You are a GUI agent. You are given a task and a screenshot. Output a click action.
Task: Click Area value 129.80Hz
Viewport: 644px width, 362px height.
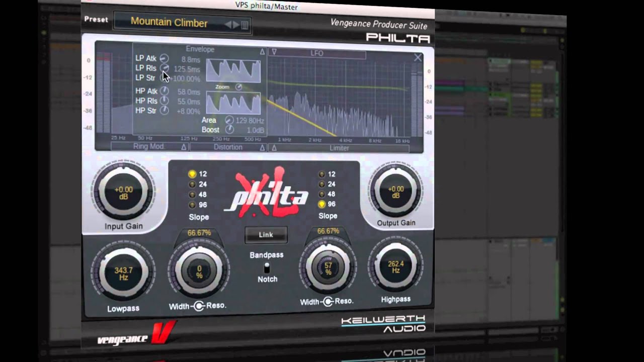(x=250, y=121)
